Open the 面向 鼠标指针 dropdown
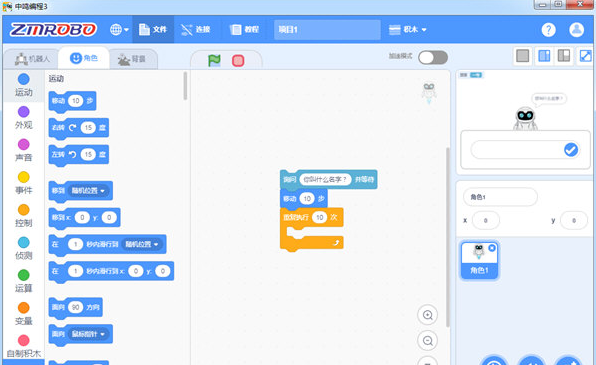 pyautogui.click(x=88, y=334)
